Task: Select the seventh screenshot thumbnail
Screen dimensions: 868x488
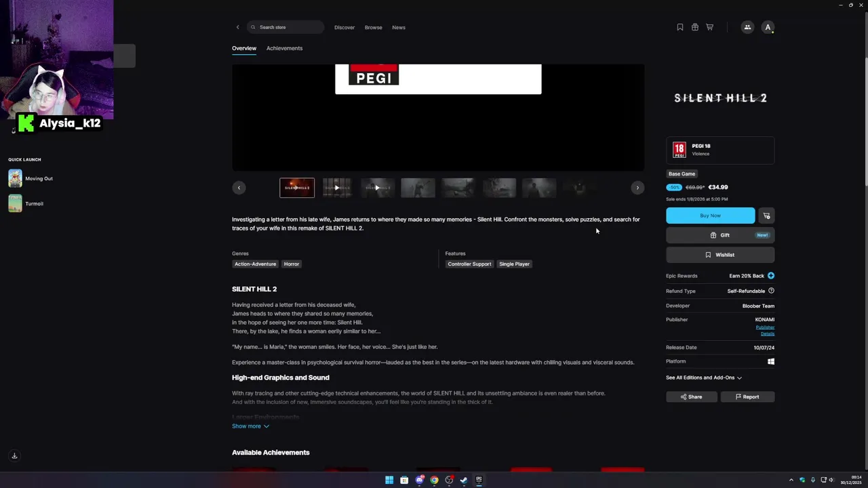Action: (539, 188)
